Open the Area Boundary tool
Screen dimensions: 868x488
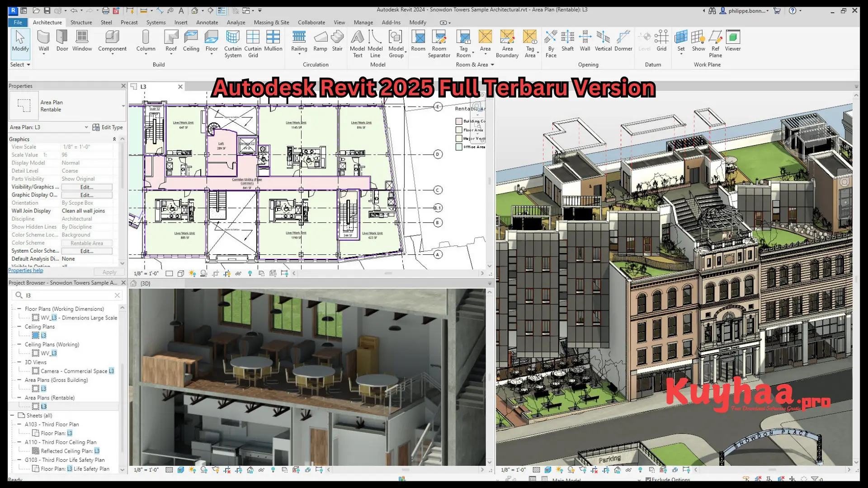[507, 43]
